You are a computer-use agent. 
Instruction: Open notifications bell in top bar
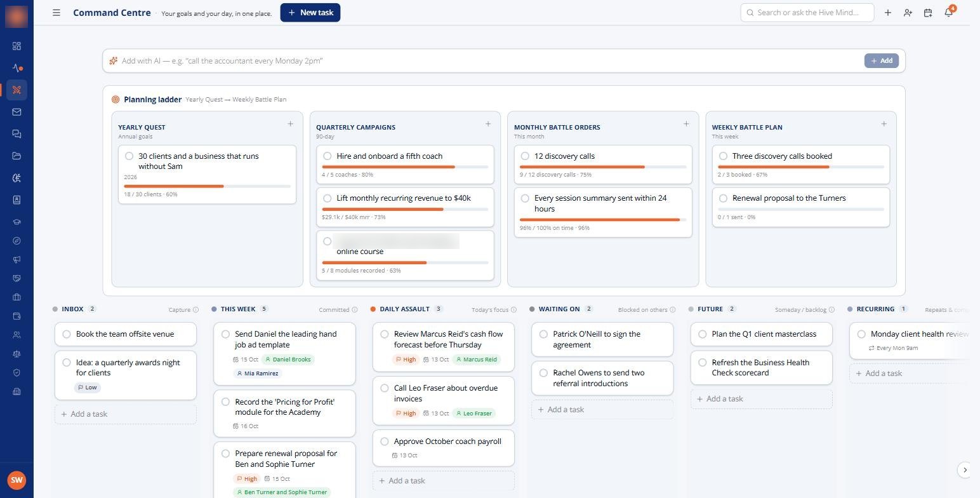[949, 13]
